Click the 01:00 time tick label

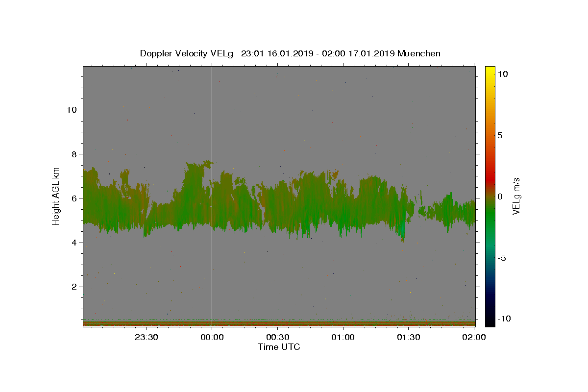pos(343,337)
